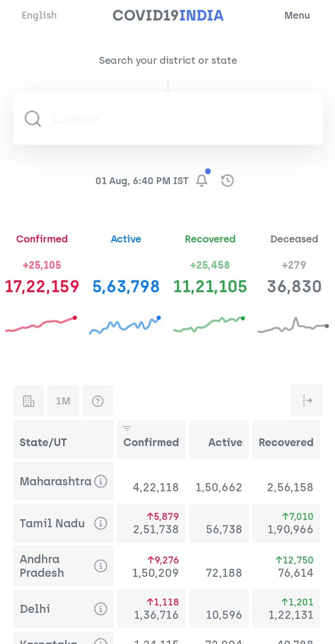
Task: Click total recovered value 11,21,105
Action: (x=210, y=287)
